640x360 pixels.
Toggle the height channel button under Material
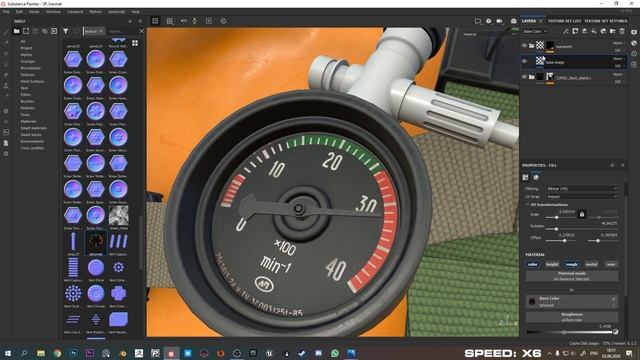pyautogui.click(x=552, y=264)
